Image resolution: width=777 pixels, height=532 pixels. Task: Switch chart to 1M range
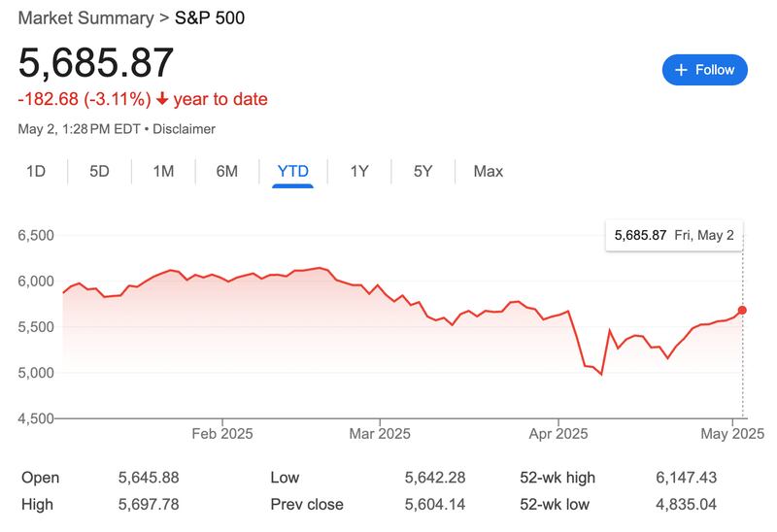[163, 172]
